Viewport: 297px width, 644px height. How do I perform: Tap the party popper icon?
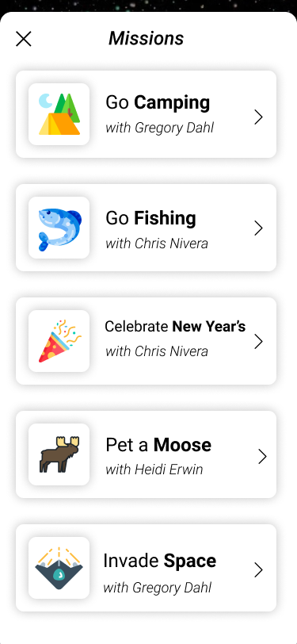59,341
